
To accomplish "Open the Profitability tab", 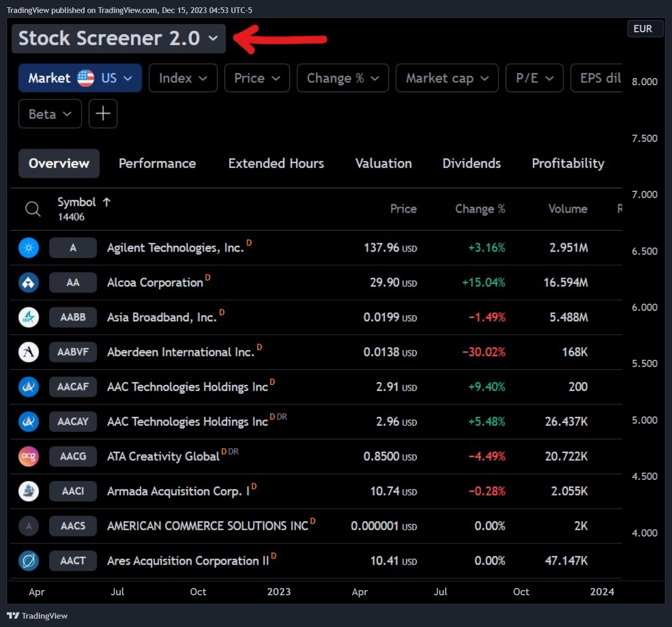I will pos(568,163).
